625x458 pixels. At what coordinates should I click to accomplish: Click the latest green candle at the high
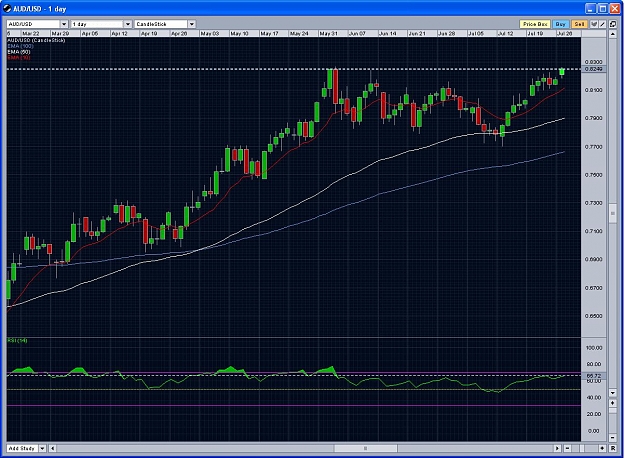(562, 72)
